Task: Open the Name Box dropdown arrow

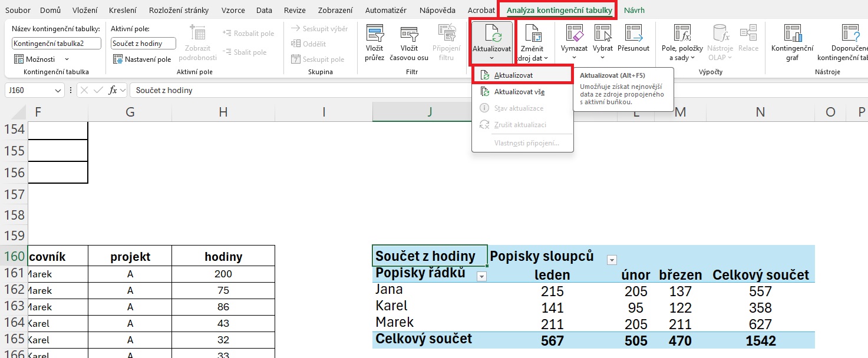Action: [x=58, y=91]
